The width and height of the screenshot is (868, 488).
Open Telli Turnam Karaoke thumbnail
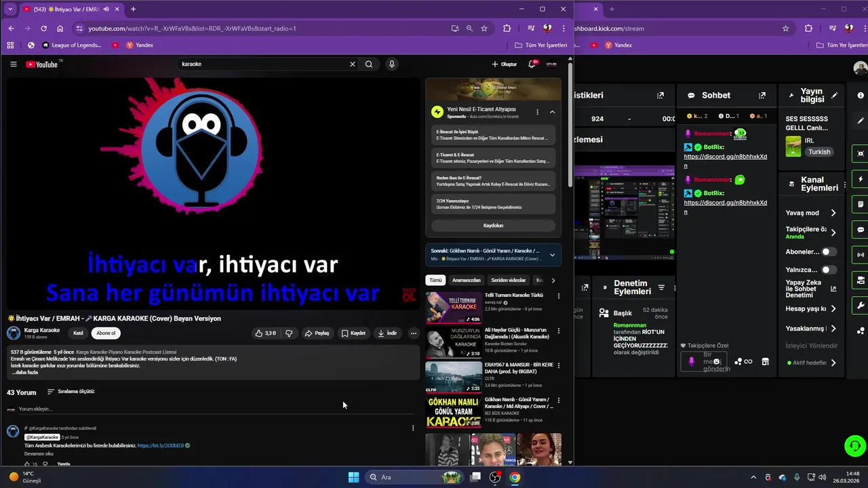click(454, 307)
